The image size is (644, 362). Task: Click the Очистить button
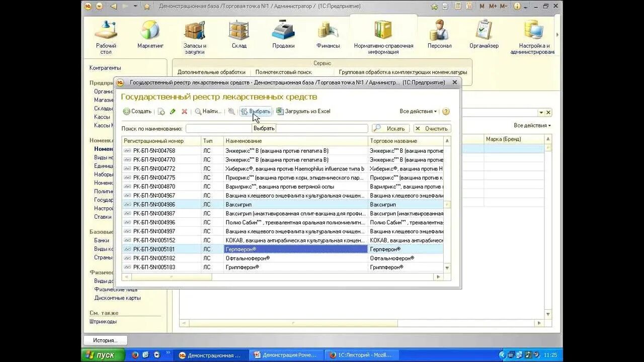(432, 129)
